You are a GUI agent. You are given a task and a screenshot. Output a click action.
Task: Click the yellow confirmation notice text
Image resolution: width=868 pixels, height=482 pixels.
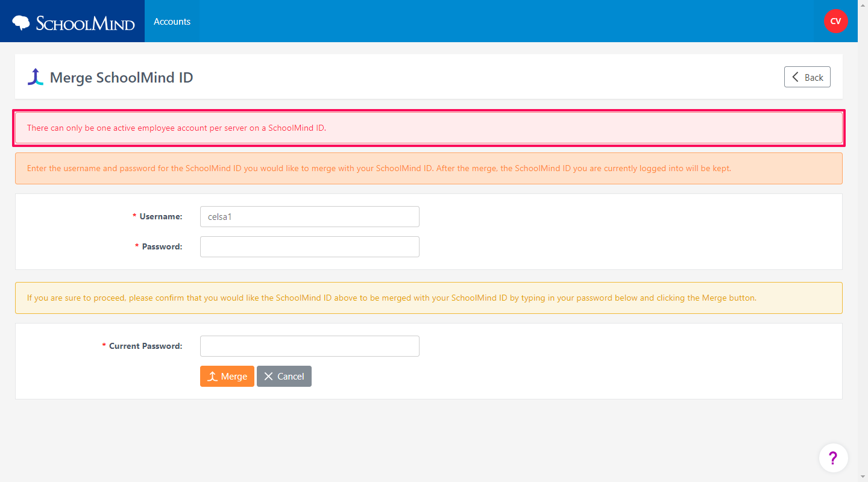(x=392, y=298)
